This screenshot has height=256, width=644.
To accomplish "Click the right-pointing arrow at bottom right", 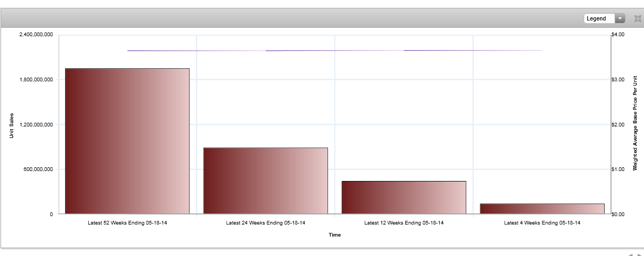I will [640, 254].
